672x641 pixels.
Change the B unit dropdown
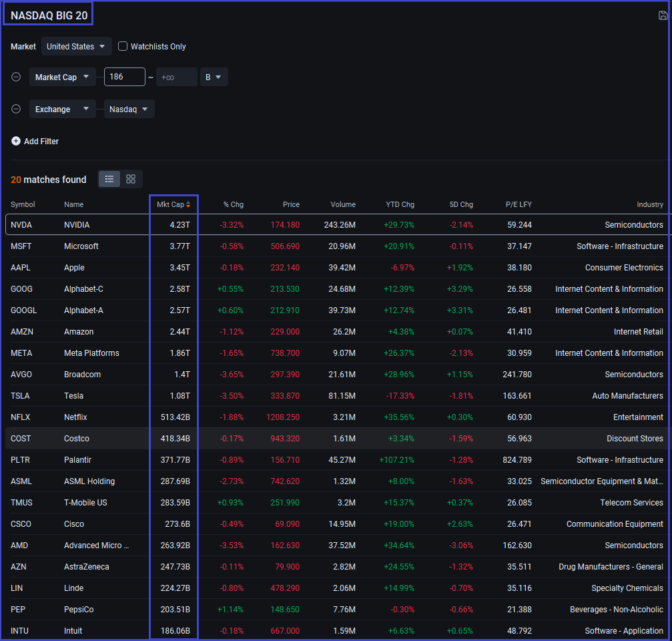[214, 77]
